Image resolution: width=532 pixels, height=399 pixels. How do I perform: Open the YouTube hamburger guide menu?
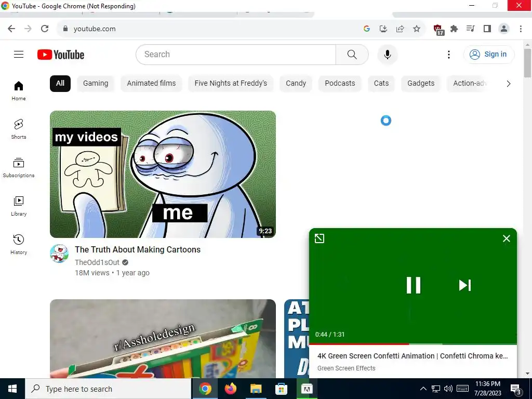click(x=19, y=54)
